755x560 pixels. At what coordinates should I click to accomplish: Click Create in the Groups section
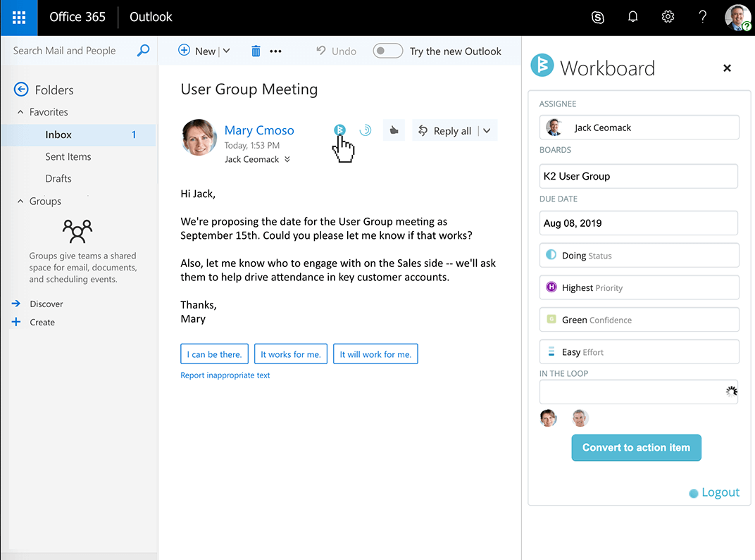coord(42,322)
